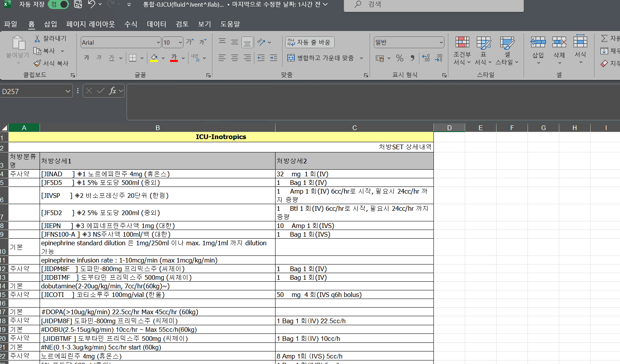
Task: Toggle the center align button
Action: click(234, 58)
